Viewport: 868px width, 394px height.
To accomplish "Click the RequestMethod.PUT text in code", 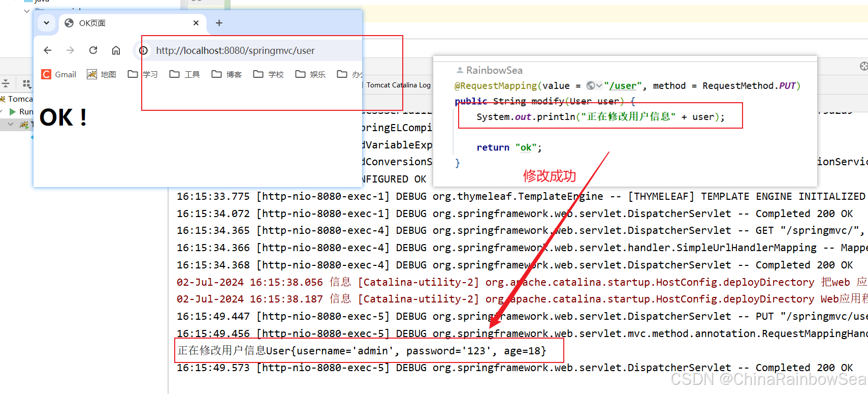I will pyautogui.click(x=749, y=86).
